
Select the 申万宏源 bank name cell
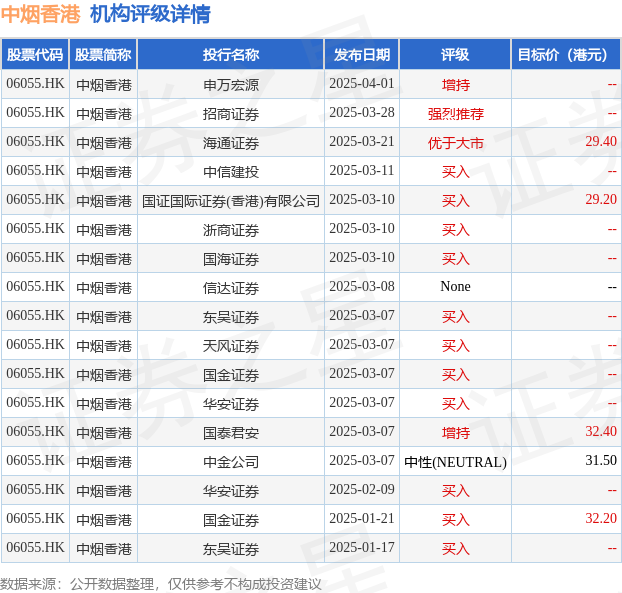(231, 84)
